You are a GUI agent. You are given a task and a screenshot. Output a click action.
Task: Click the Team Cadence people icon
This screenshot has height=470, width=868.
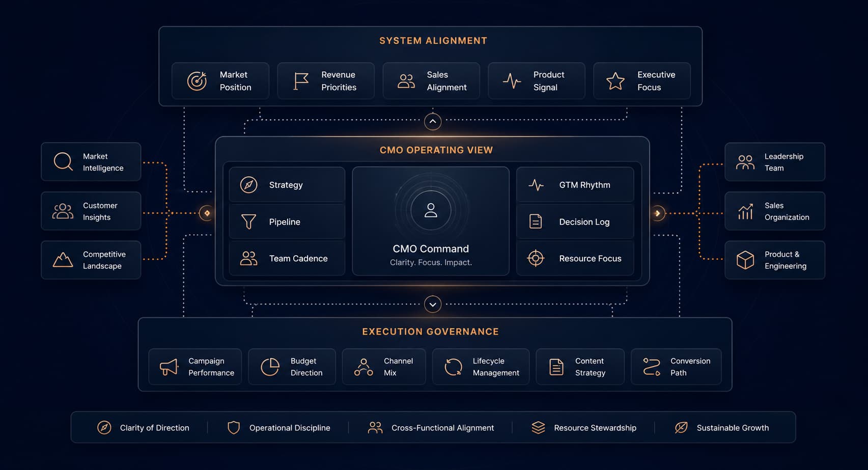pos(248,258)
